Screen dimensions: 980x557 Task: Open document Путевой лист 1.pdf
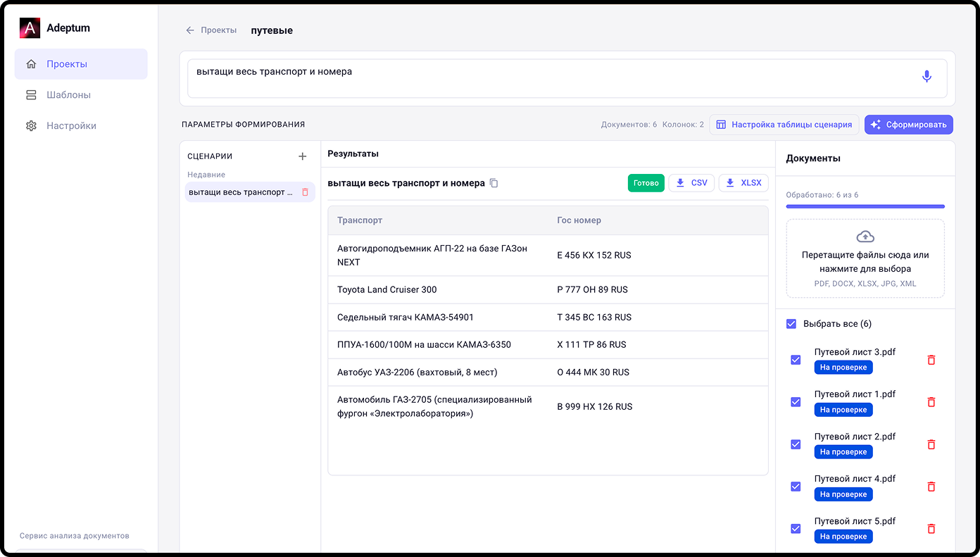(855, 394)
